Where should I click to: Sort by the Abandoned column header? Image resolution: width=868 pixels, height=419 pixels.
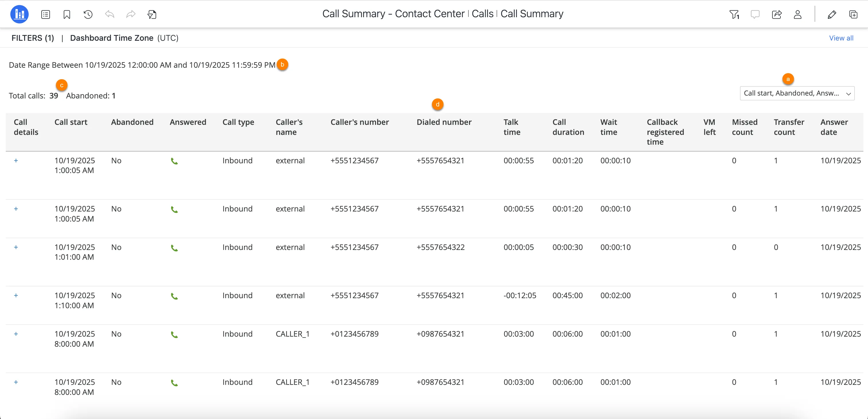click(132, 122)
